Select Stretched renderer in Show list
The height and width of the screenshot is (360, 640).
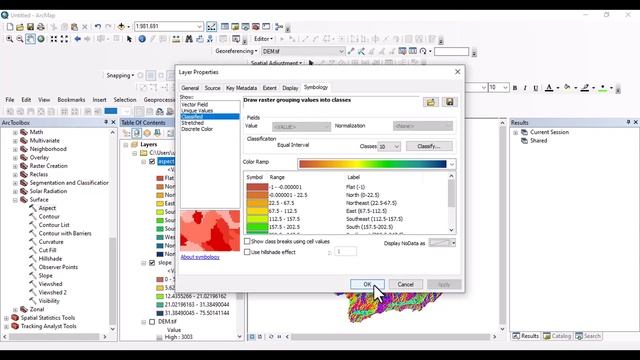pyautogui.click(x=192, y=123)
